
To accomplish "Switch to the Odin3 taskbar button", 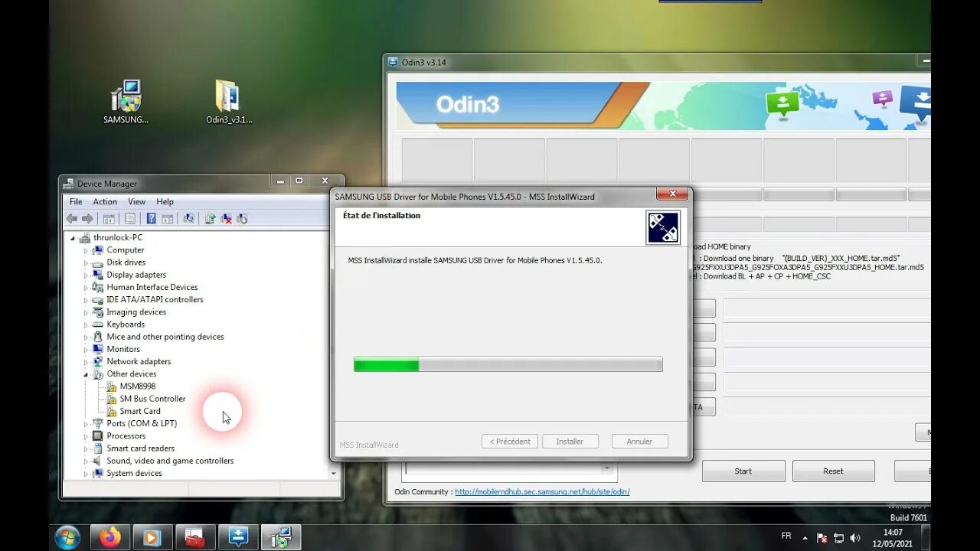I will coord(237,537).
